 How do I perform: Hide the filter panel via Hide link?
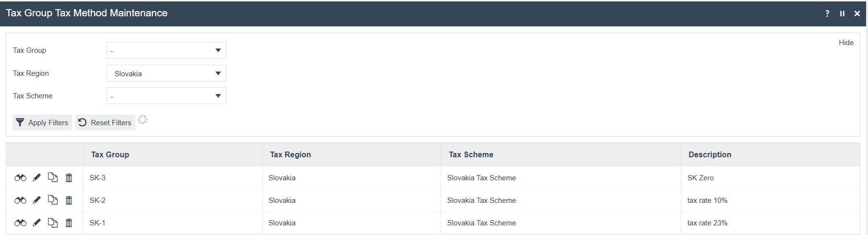point(846,43)
